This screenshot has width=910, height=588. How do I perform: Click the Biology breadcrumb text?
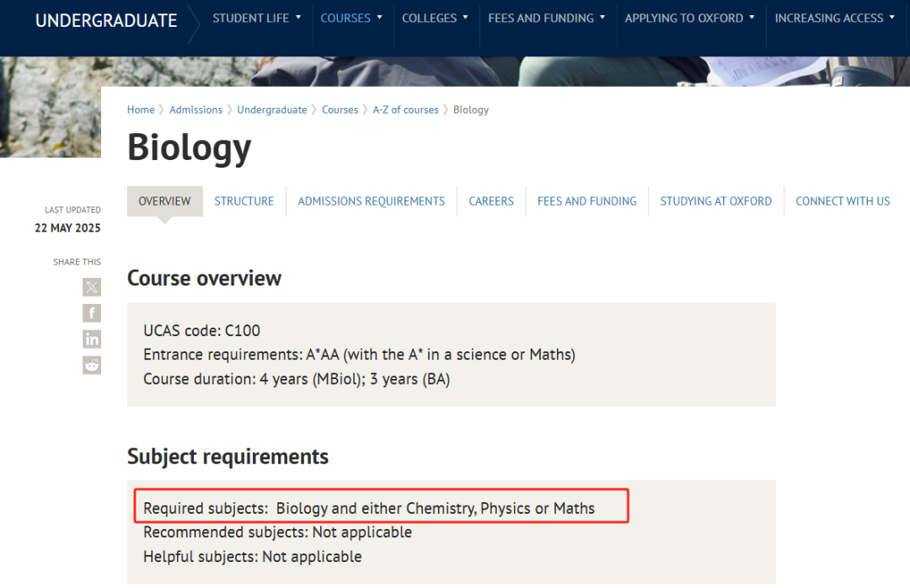click(471, 110)
